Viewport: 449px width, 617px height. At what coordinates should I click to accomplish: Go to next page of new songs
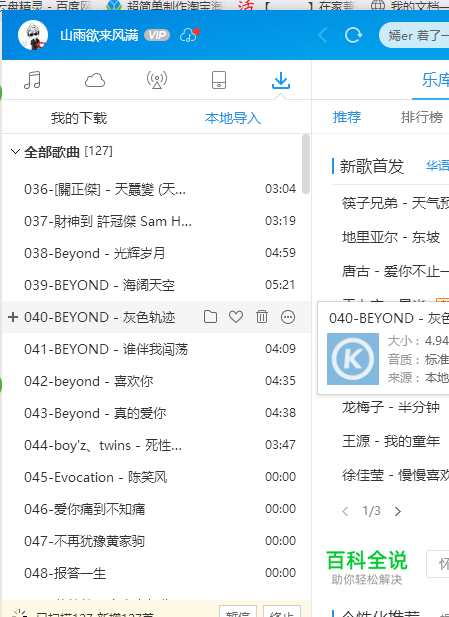point(397,511)
